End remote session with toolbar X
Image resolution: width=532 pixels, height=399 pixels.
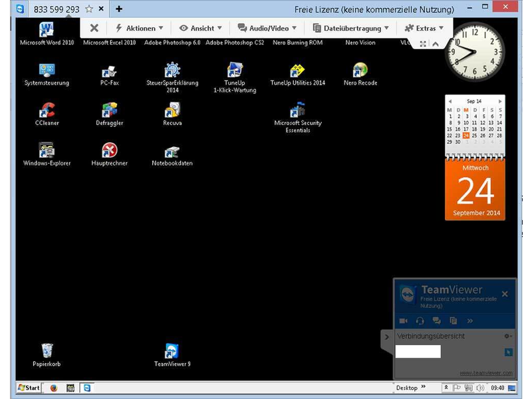(94, 28)
